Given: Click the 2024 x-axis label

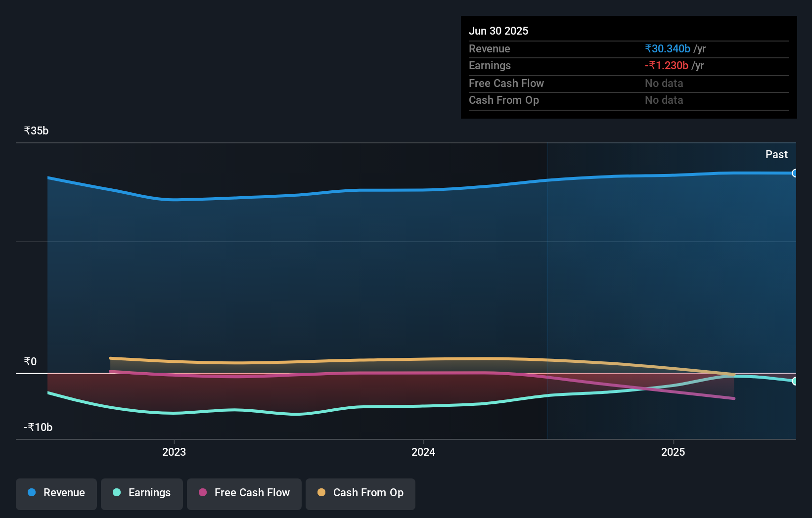Looking at the screenshot, I should (423, 452).
